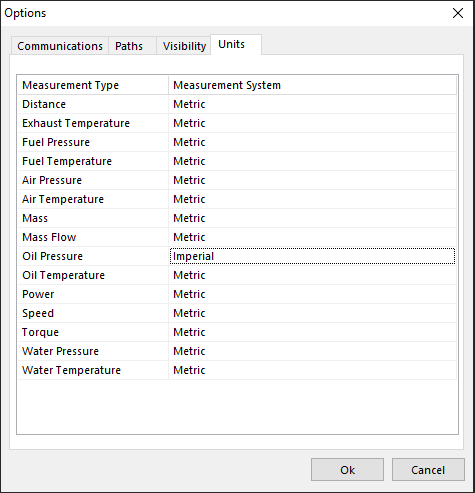Viewport: 475px width, 493px height.
Task: Click the Units tab
Action: point(236,44)
